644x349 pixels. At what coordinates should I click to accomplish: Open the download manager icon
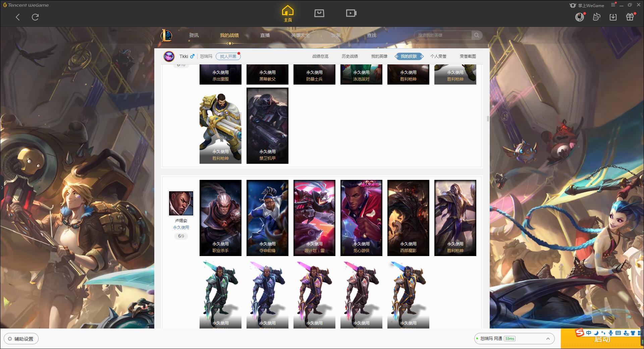click(613, 17)
